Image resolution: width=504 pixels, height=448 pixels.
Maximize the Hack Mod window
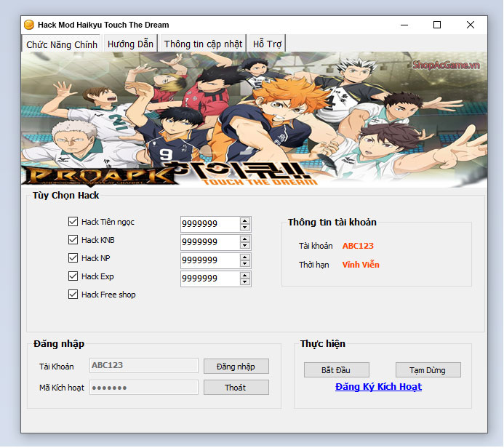(437, 25)
